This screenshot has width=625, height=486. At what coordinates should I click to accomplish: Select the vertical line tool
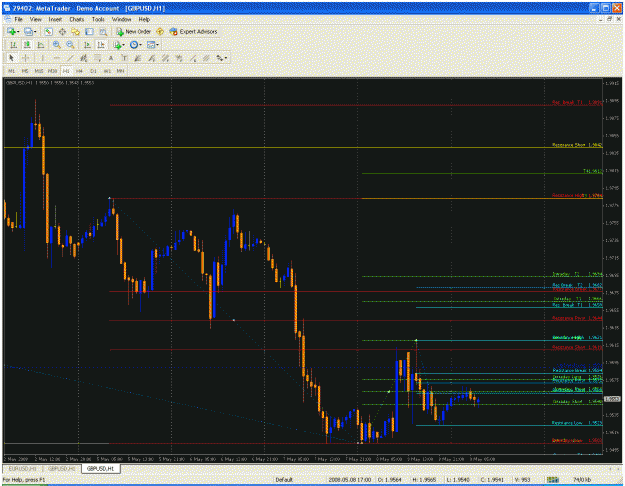[x=42, y=58]
